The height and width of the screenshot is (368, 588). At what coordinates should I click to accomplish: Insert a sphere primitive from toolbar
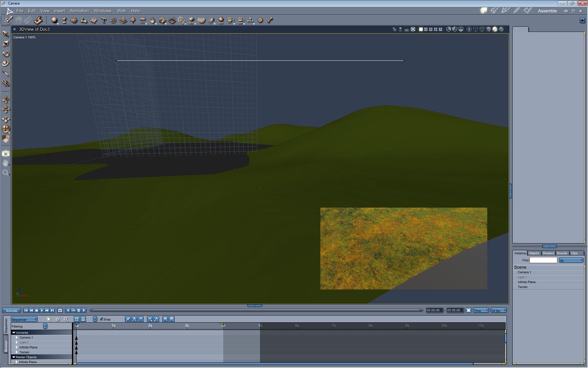point(55,20)
